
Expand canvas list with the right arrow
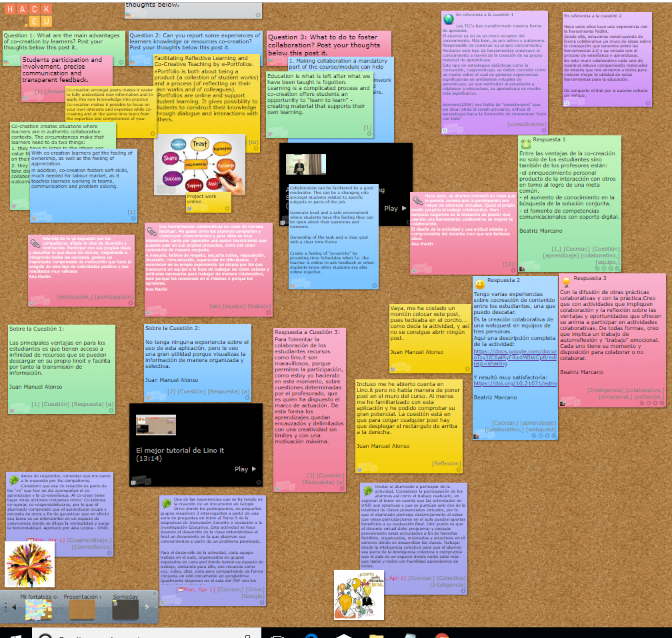[x=149, y=607]
